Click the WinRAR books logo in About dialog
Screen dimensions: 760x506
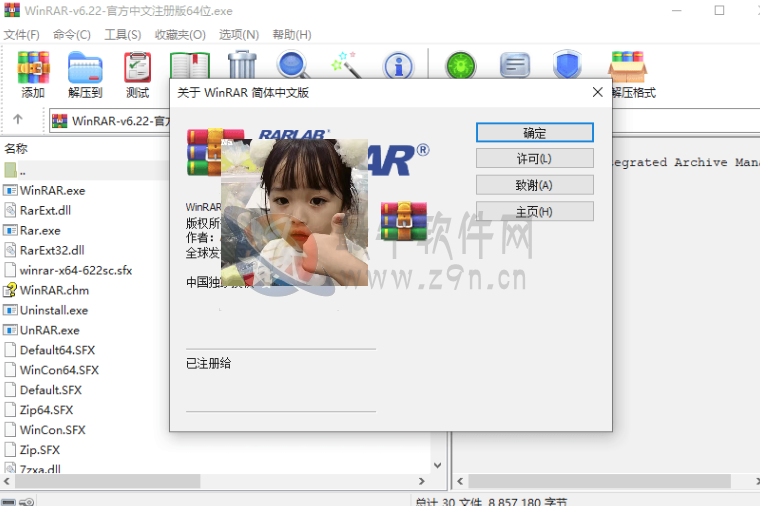[x=204, y=152]
